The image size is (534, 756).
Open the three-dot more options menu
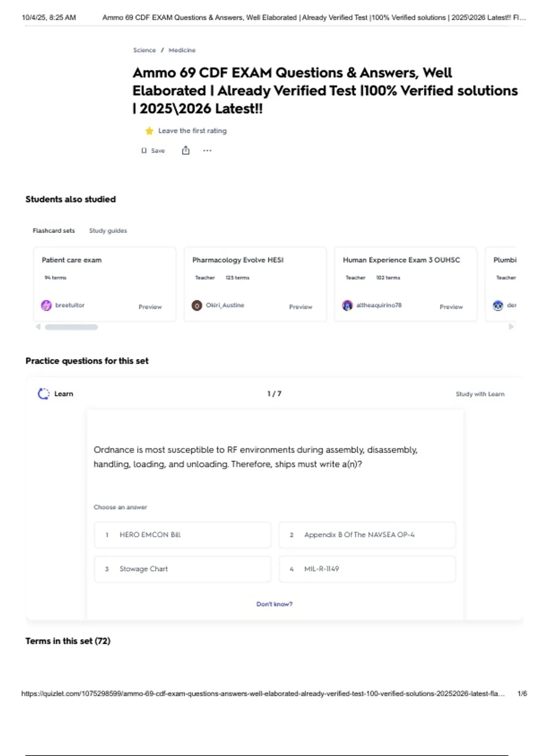pos(207,151)
